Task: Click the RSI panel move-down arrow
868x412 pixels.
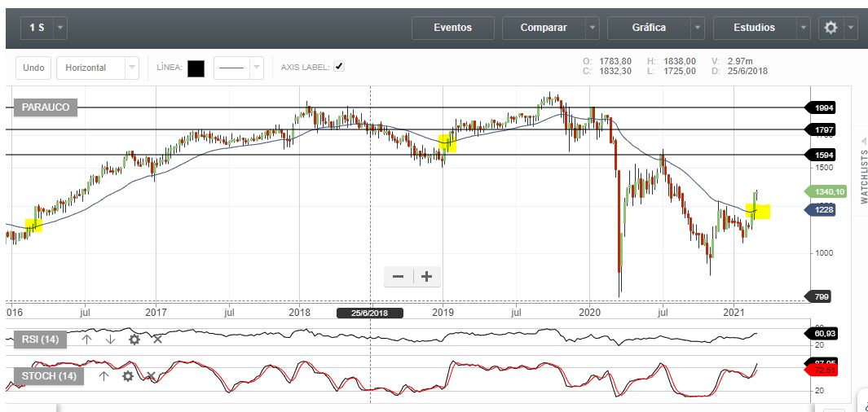Action: pos(111,339)
